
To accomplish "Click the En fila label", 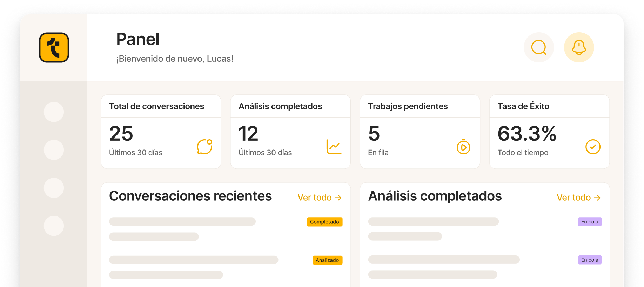I will [x=378, y=153].
